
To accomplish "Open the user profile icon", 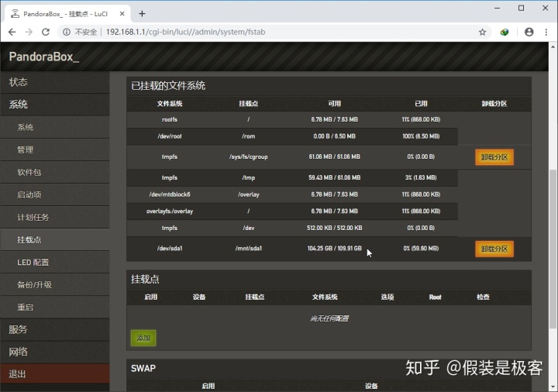I will click(x=529, y=32).
